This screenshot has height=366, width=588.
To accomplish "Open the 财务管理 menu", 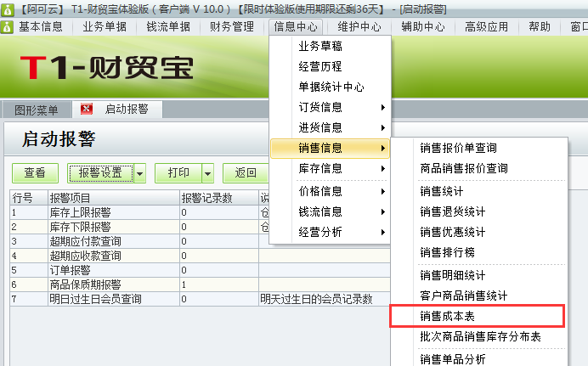I will (232, 27).
